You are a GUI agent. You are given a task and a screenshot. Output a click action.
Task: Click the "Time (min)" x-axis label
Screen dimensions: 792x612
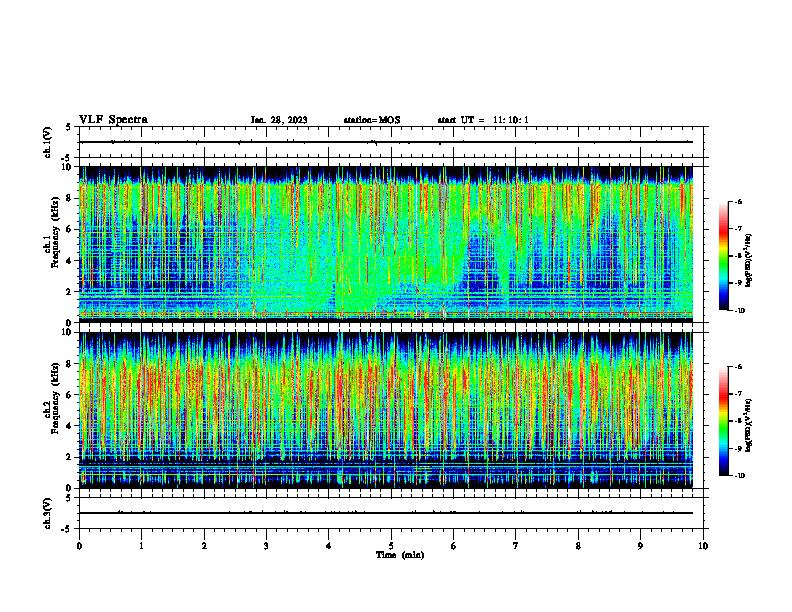(x=400, y=555)
